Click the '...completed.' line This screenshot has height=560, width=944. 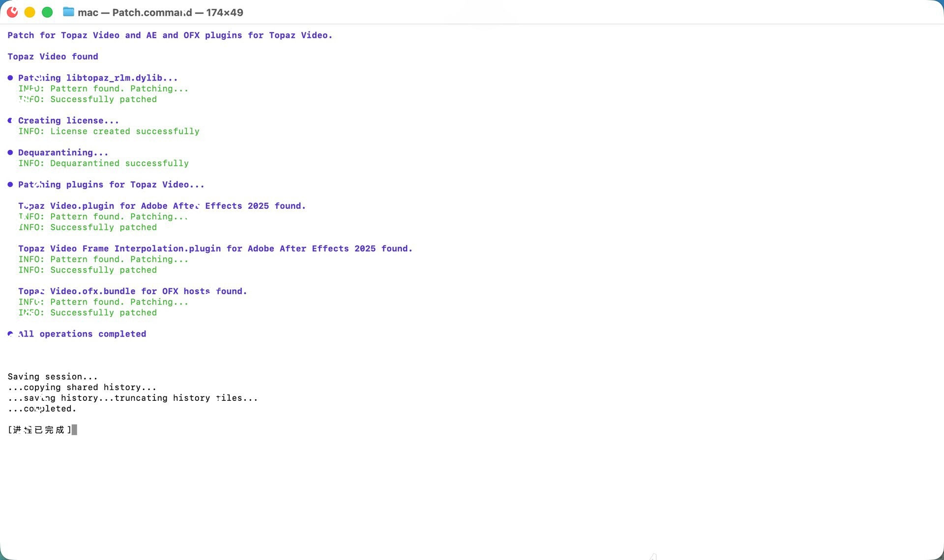pos(42,409)
